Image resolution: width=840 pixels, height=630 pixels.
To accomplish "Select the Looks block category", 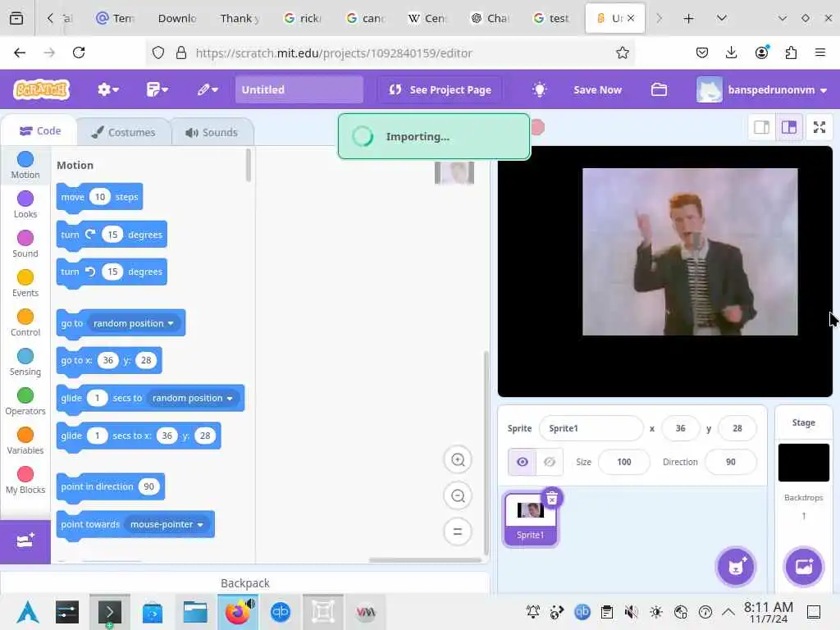I will click(25, 204).
